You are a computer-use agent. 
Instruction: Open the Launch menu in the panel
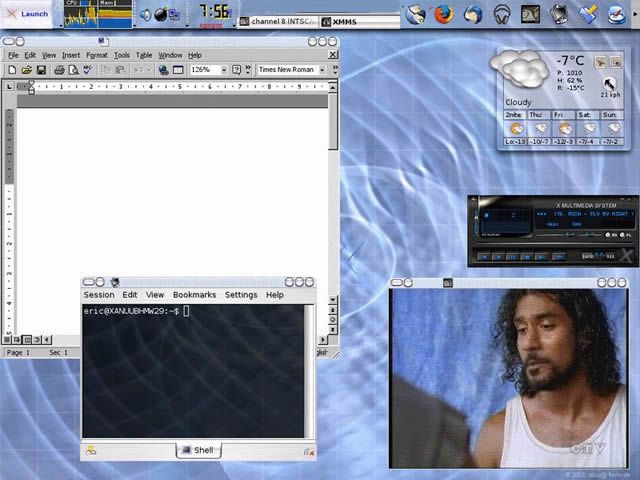pos(27,14)
